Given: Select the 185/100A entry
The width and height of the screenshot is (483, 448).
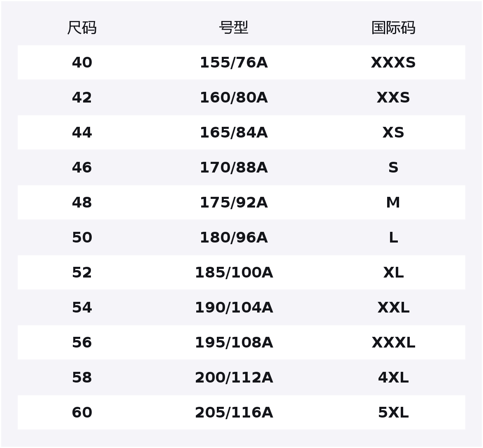Looking at the screenshot, I should point(233,273).
